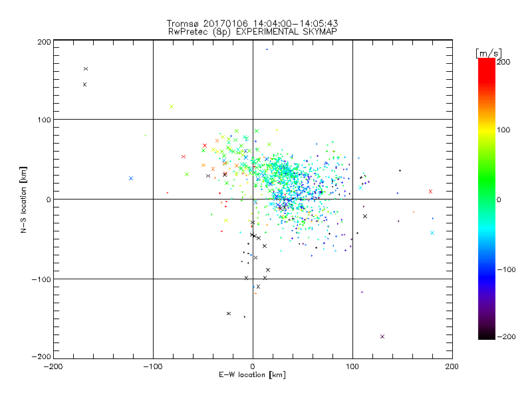
Task: Click the title 'Tromsø 20170106 14:04:00-14:05:43'
Action: click(x=252, y=23)
